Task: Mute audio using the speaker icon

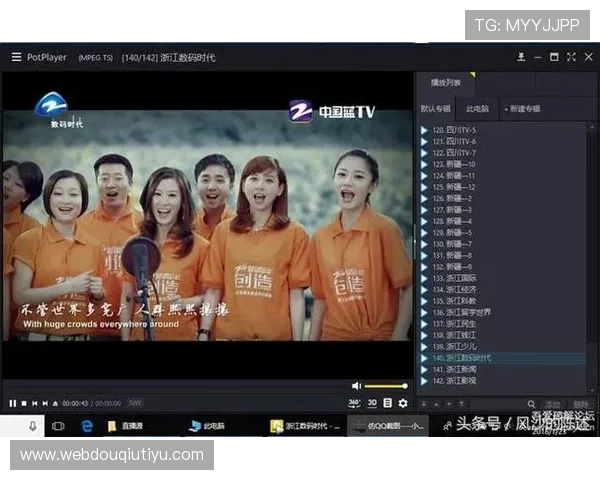Action: click(356, 386)
